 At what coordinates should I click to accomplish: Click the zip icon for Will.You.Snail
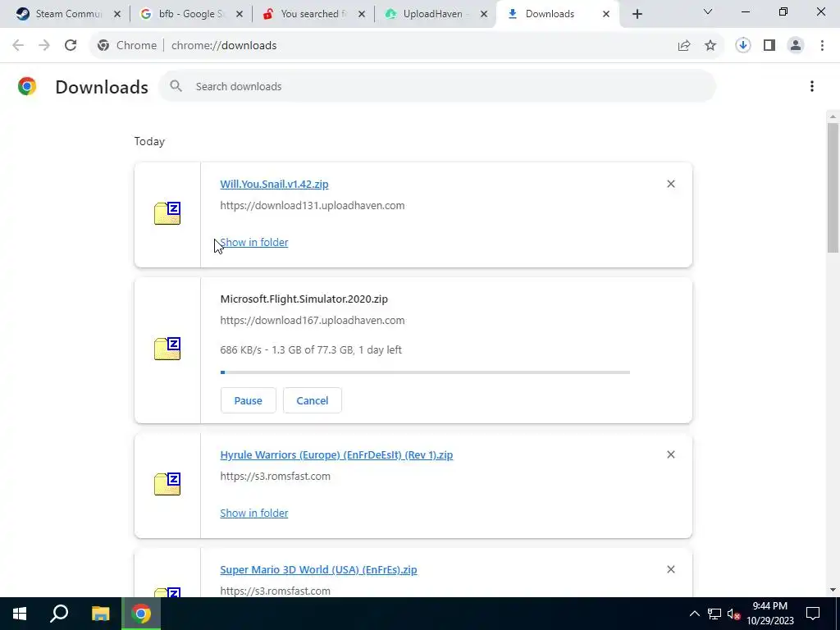(x=167, y=213)
